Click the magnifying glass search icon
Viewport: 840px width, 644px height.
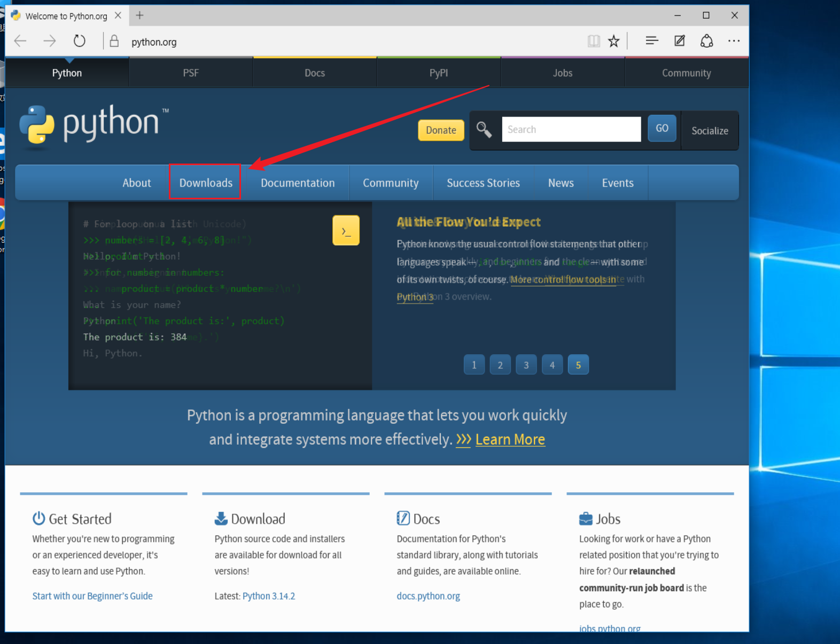[484, 129]
